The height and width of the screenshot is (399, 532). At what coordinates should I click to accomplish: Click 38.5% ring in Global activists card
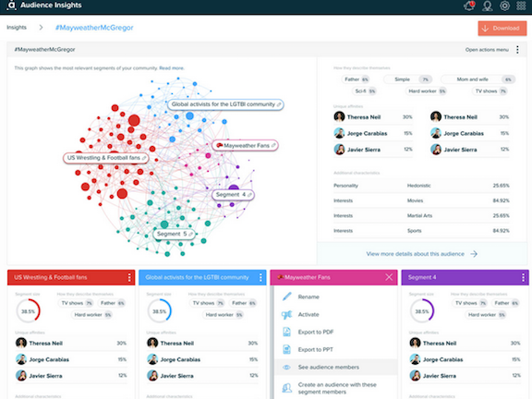(x=159, y=310)
